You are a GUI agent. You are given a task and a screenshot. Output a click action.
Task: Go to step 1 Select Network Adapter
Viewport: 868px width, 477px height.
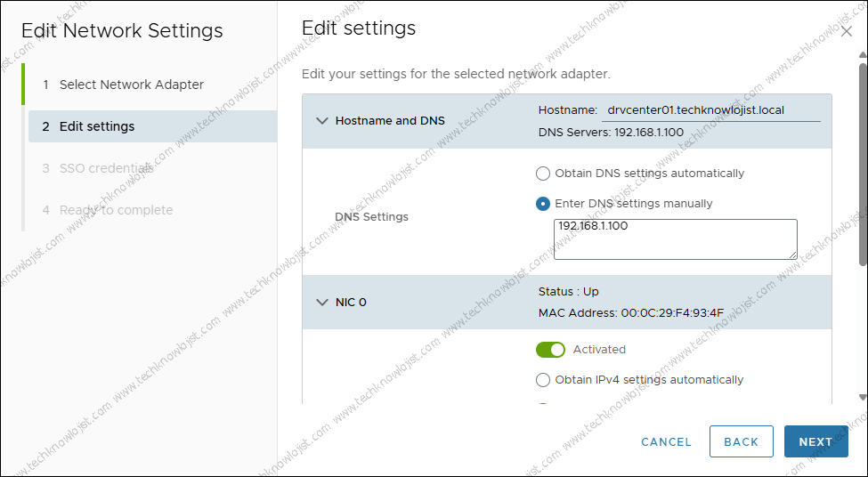point(132,85)
